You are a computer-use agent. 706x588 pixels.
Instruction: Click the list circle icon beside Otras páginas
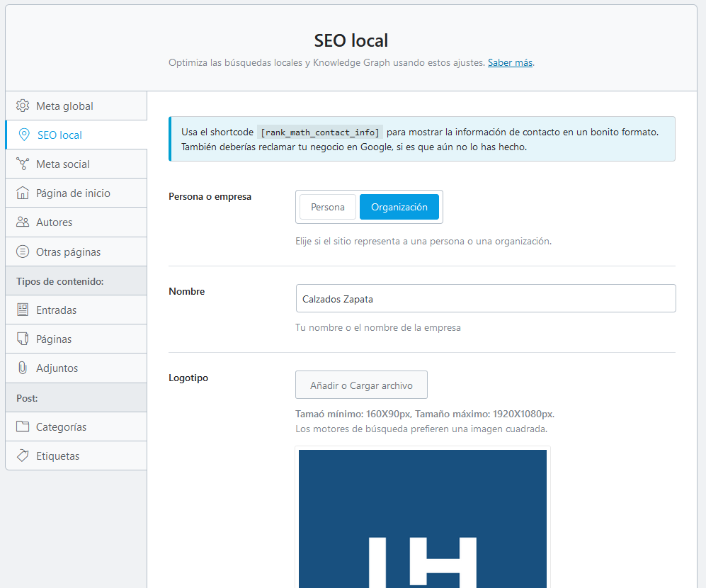[x=23, y=251]
